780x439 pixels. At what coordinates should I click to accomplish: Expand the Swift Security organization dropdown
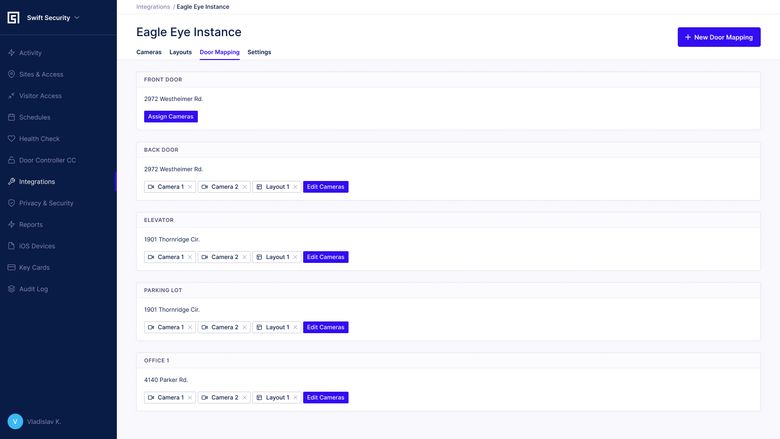(x=77, y=18)
